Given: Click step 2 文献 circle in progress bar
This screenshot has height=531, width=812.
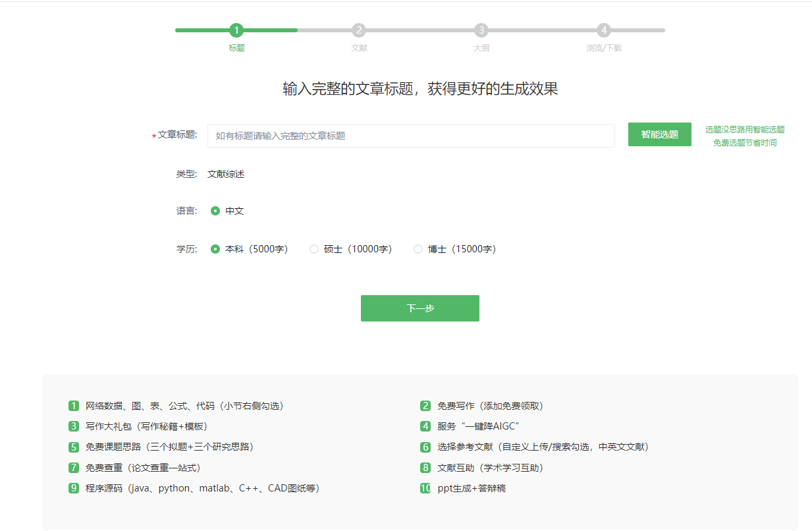Looking at the screenshot, I should pyautogui.click(x=358, y=30).
